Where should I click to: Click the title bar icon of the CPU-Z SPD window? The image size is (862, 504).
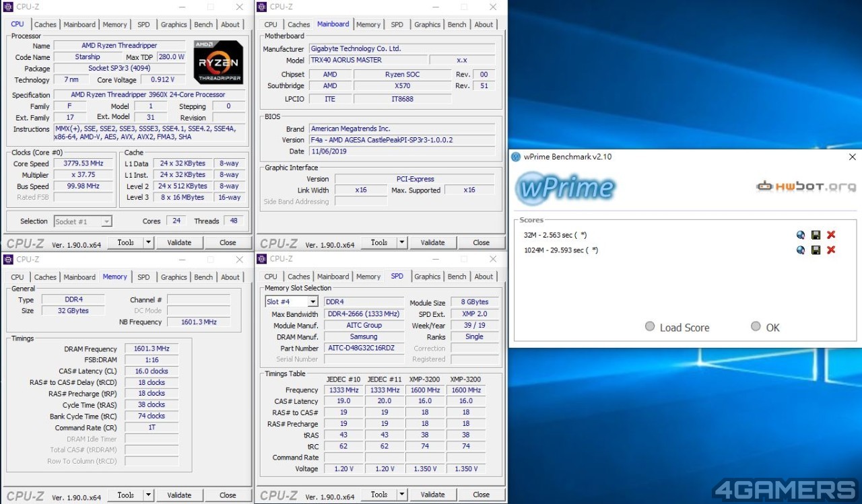pos(261,258)
